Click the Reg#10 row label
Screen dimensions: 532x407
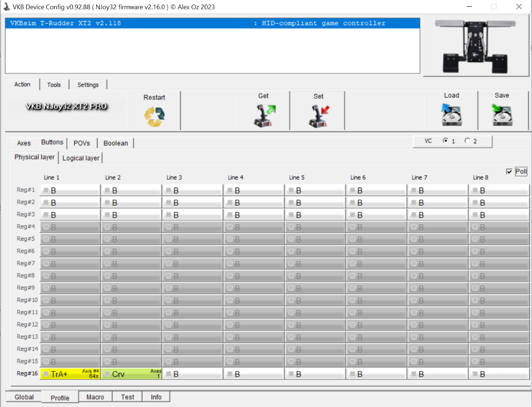27,300
